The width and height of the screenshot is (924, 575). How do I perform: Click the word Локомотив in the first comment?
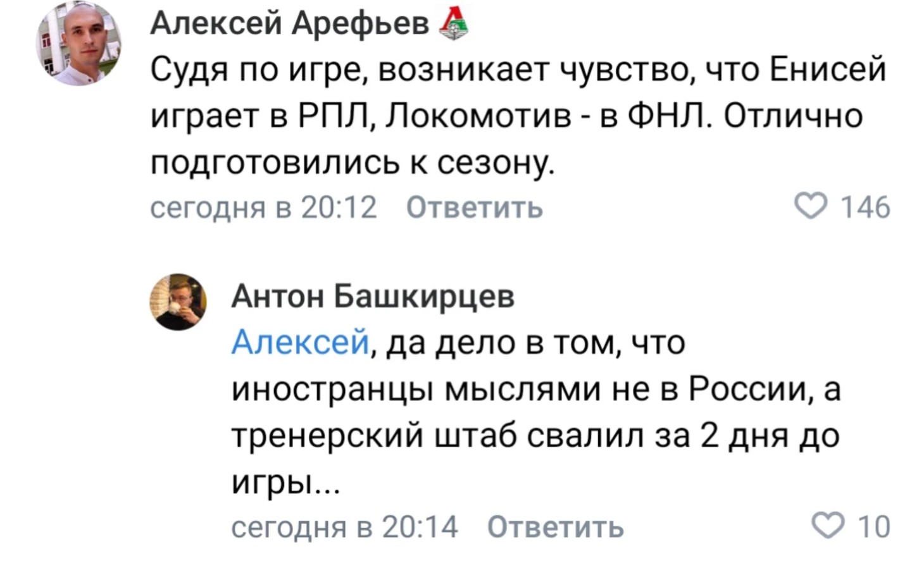coord(478,116)
